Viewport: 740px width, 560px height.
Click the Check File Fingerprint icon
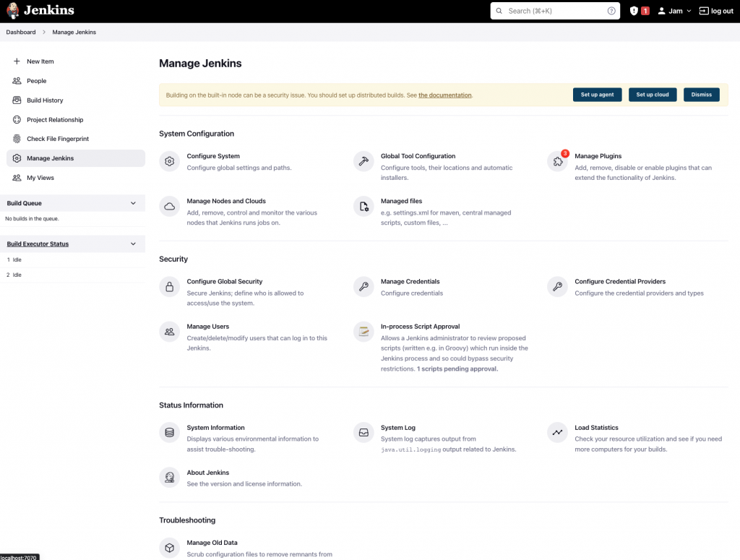(x=17, y=139)
